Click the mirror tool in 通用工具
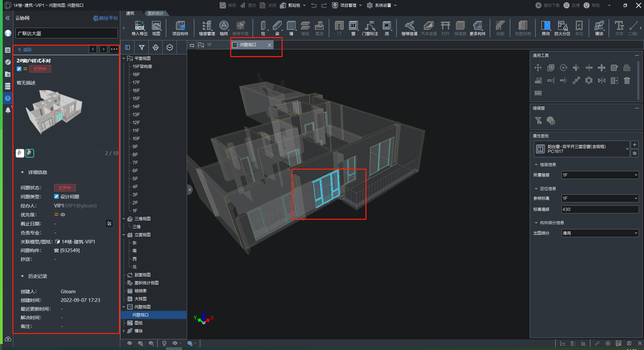The width and height of the screenshot is (644, 350). pos(602,80)
